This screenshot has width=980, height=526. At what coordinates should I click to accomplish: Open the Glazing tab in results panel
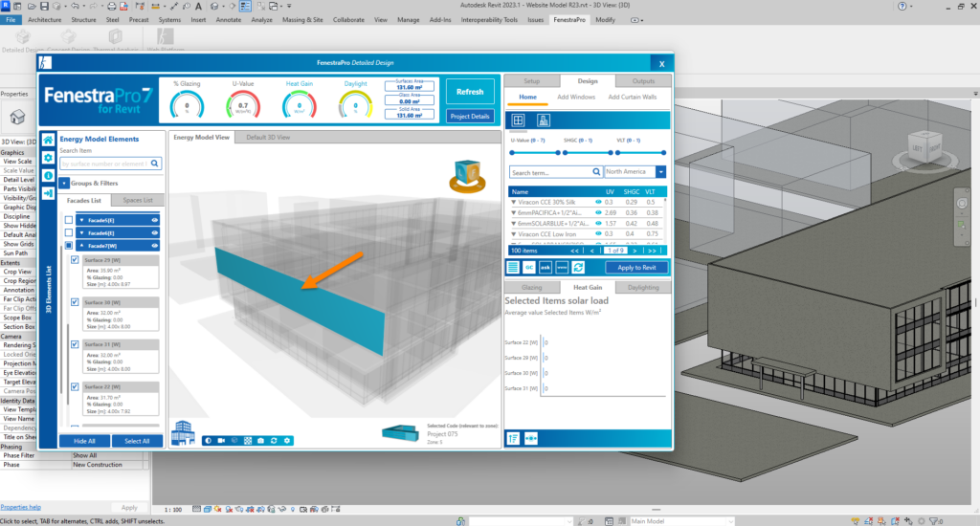(532, 287)
